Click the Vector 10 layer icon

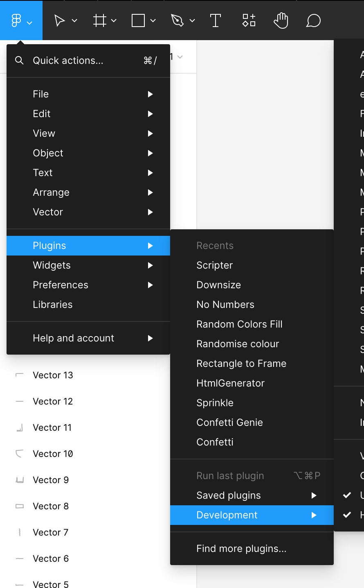(19, 454)
